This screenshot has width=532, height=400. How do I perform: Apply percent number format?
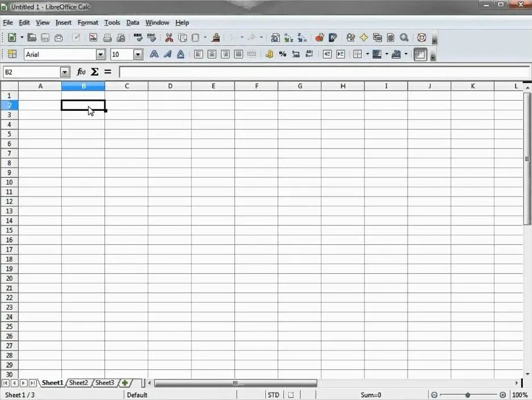(283, 55)
